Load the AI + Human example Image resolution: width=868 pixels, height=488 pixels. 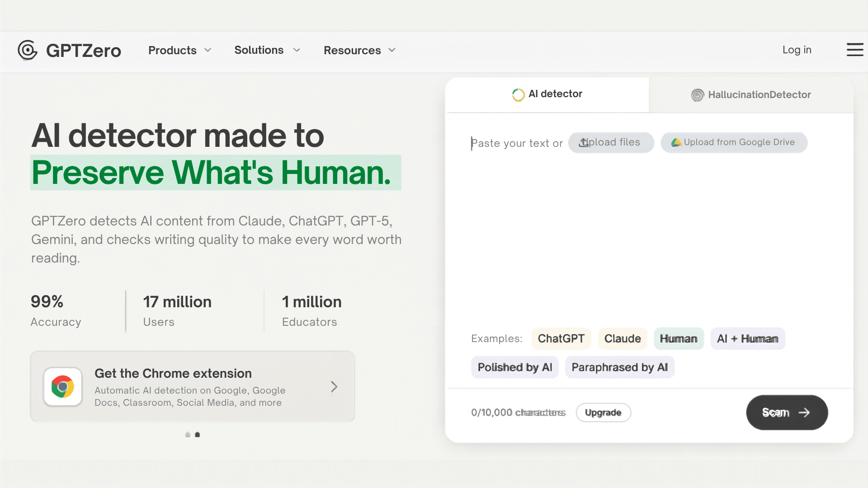(x=748, y=338)
